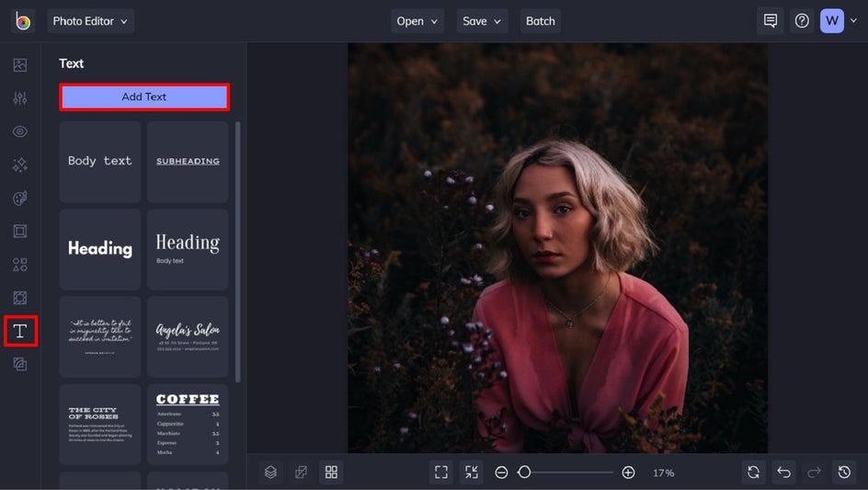Open the Save menu
Image resolution: width=868 pixels, height=490 pixels.
[x=482, y=21]
